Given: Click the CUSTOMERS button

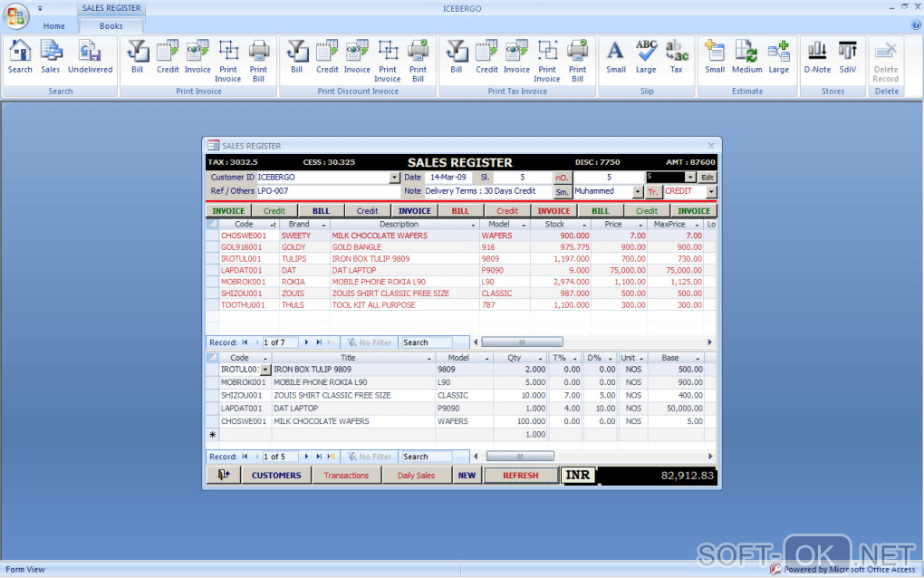Looking at the screenshot, I should (x=276, y=475).
